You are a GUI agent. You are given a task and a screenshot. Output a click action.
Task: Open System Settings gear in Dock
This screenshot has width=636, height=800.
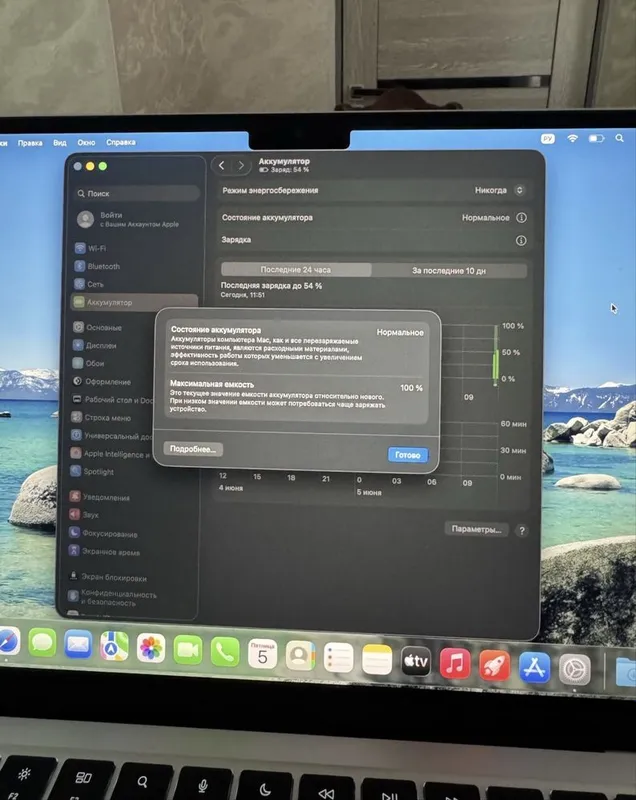(575, 669)
